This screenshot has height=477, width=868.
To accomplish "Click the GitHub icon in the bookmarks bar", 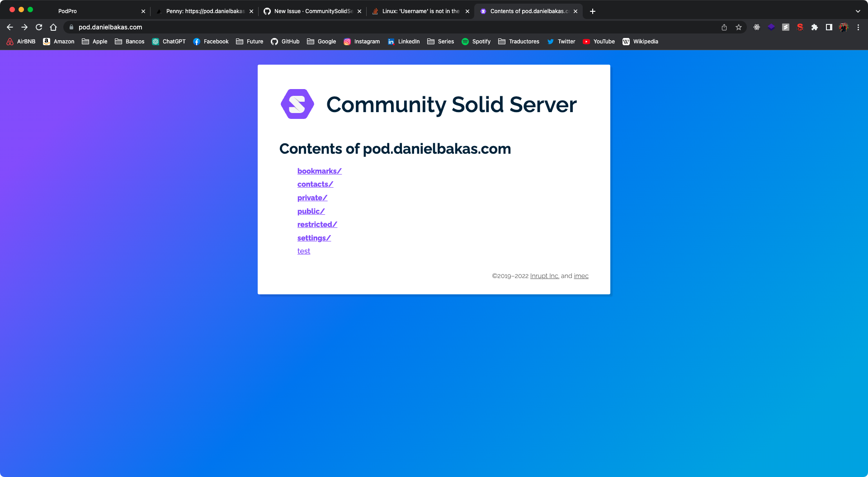I will [274, 42].
